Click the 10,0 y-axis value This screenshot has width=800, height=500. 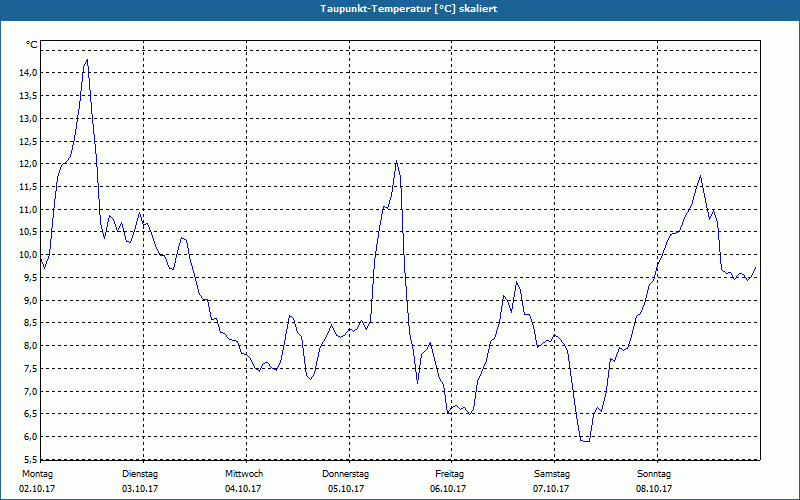point(28,255)
